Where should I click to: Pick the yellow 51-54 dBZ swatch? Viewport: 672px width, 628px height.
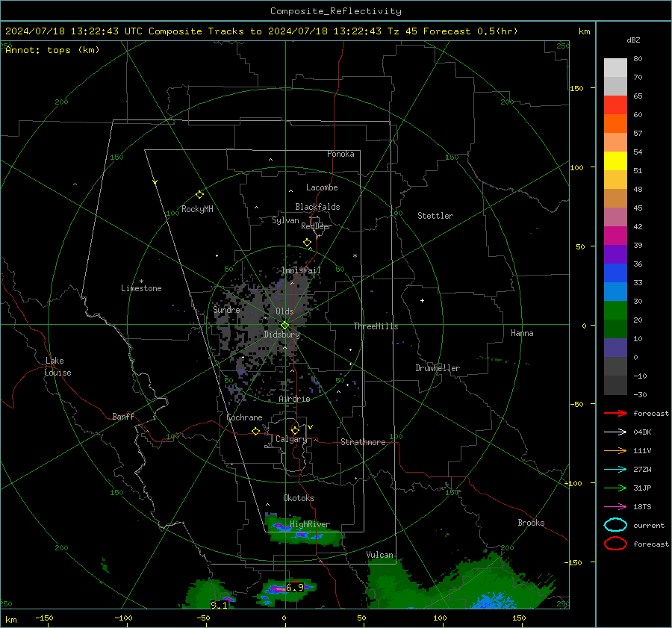click(615, 161)
